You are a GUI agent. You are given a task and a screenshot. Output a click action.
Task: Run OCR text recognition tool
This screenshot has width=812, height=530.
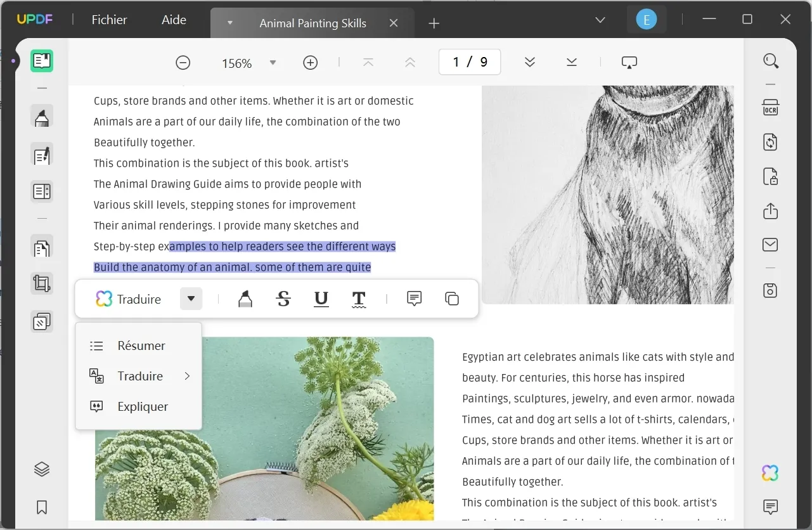[x=771, y=107]
